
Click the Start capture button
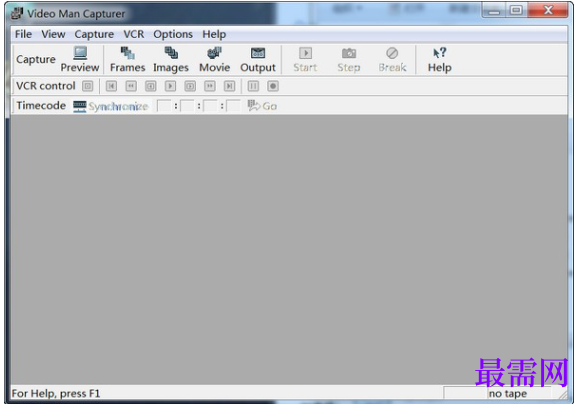305,60
